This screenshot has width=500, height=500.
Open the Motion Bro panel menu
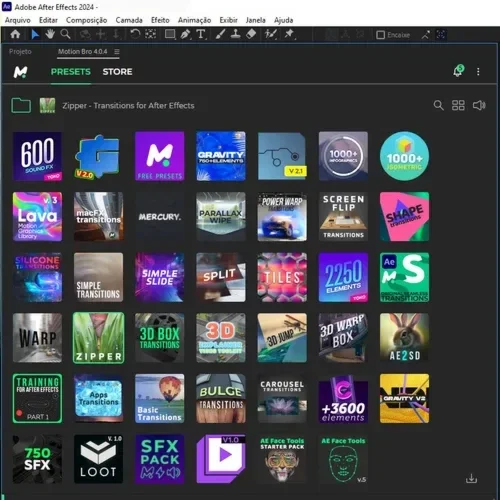coord(117,51)
